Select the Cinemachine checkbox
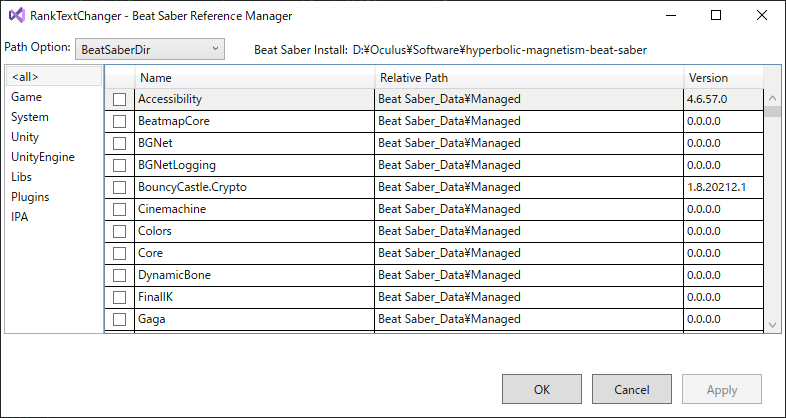 (x=120, y=210)
